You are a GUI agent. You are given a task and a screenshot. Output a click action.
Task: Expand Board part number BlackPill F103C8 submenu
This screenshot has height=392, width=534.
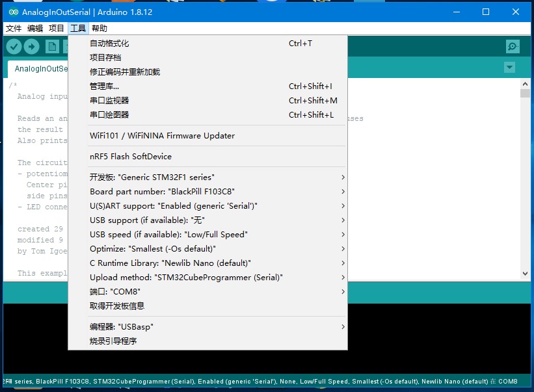207,191
